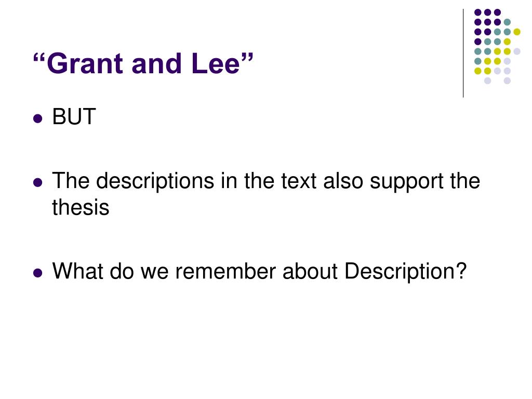Image resolution: width=532 pixels, height=399 pixels.
Task: Click the top-left purple dot in the dot grid
Action: [478, 12]
